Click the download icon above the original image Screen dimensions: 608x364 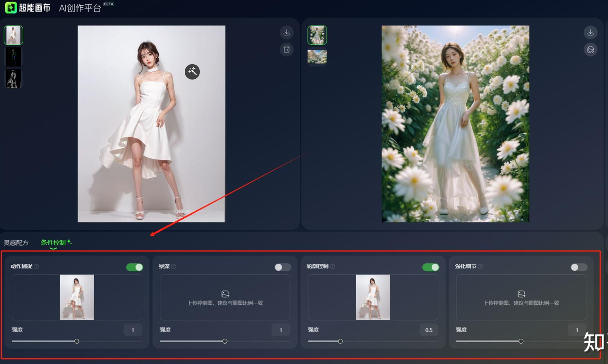[x=287, y=32]
